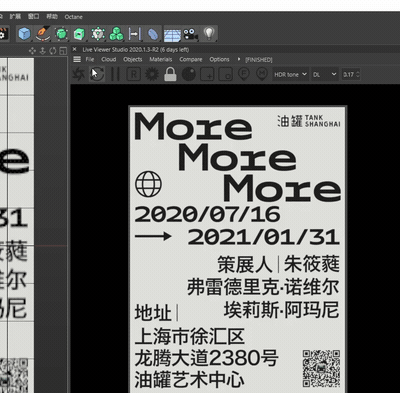400x393 pixels.
Task: Reset render data with R button
Action: point(133,74)
